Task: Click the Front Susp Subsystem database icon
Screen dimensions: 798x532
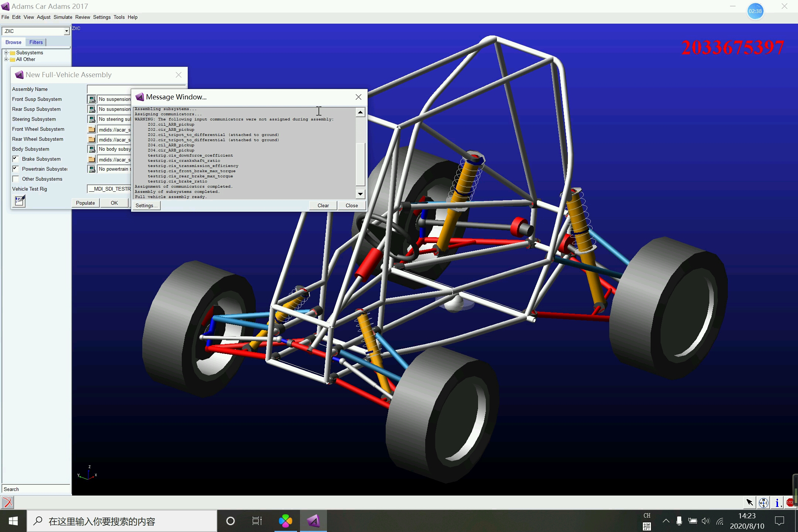Action: 91,99
